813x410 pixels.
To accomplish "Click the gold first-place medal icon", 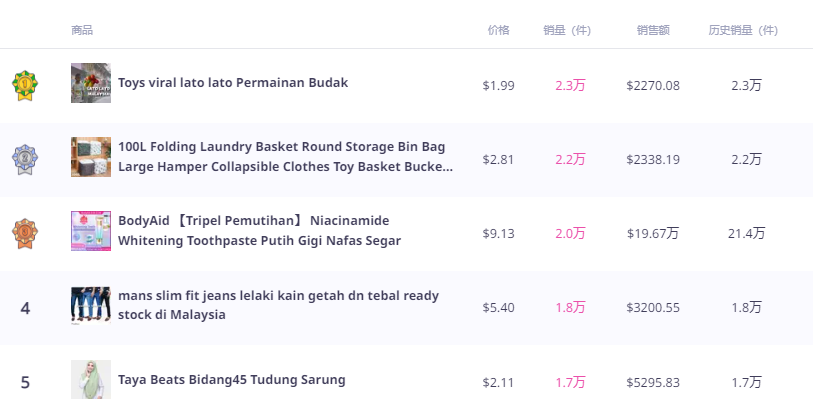I will tap(25, 86).
